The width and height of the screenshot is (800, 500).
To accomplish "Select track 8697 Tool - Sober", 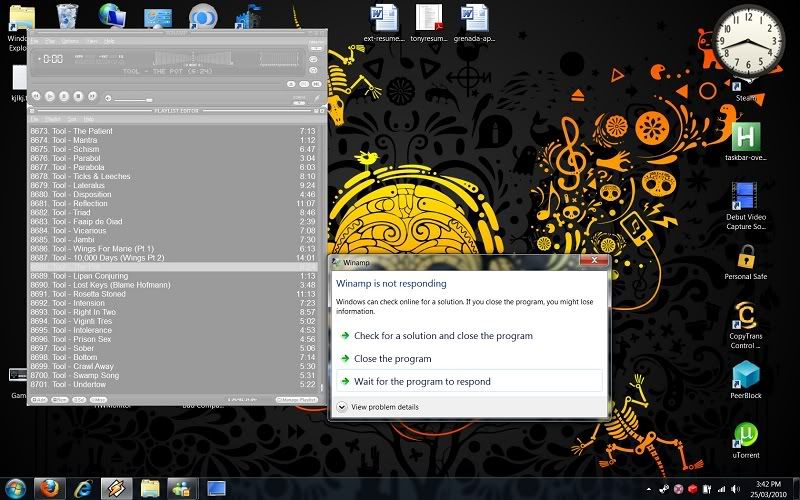I will click(x=173, y=348).
